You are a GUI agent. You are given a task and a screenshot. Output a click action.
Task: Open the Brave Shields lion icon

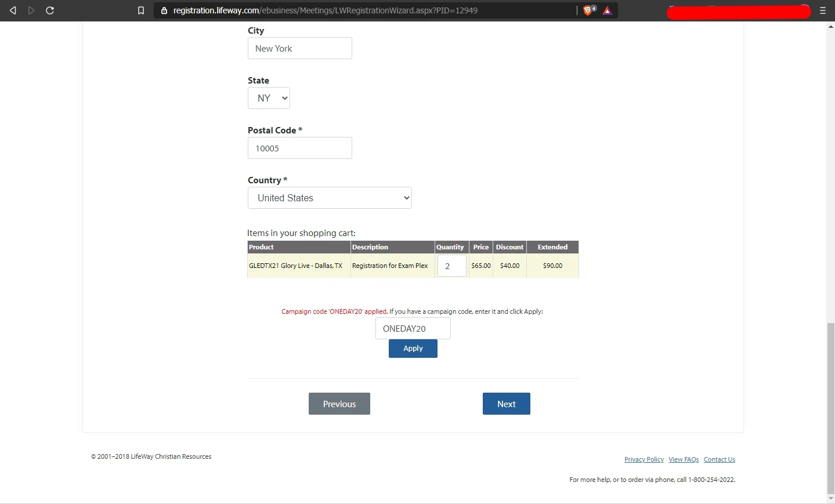coord(589,10)
